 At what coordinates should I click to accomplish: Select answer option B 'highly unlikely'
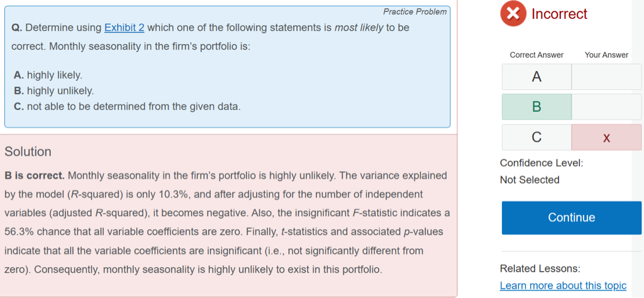[53, 91]
